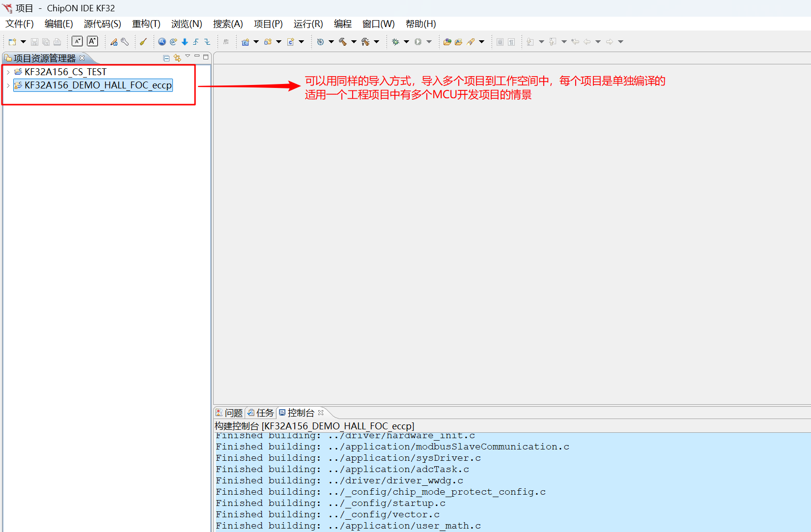
Task: Click the Back navigation arrow icon
Action: click(587, 42)
